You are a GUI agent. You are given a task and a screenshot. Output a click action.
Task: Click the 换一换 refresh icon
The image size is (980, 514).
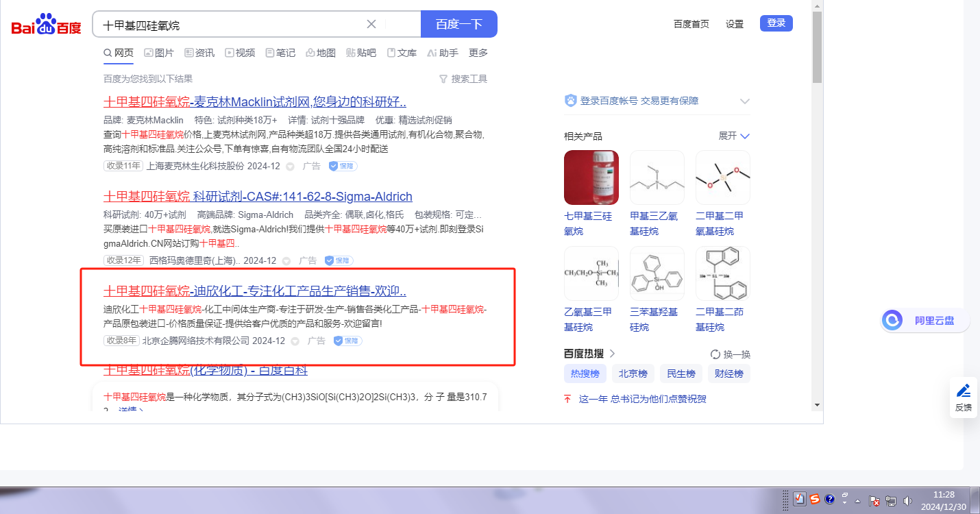(x=715, y=354)
